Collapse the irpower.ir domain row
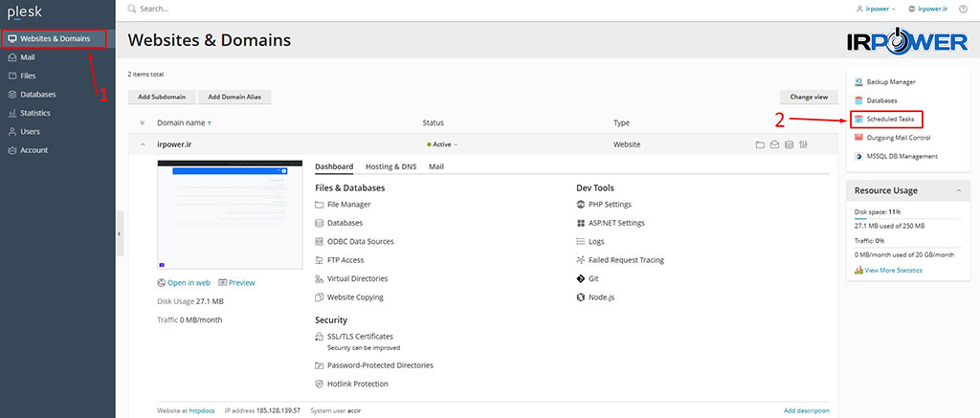Screen dimensions: 980x418 [143, 144]
